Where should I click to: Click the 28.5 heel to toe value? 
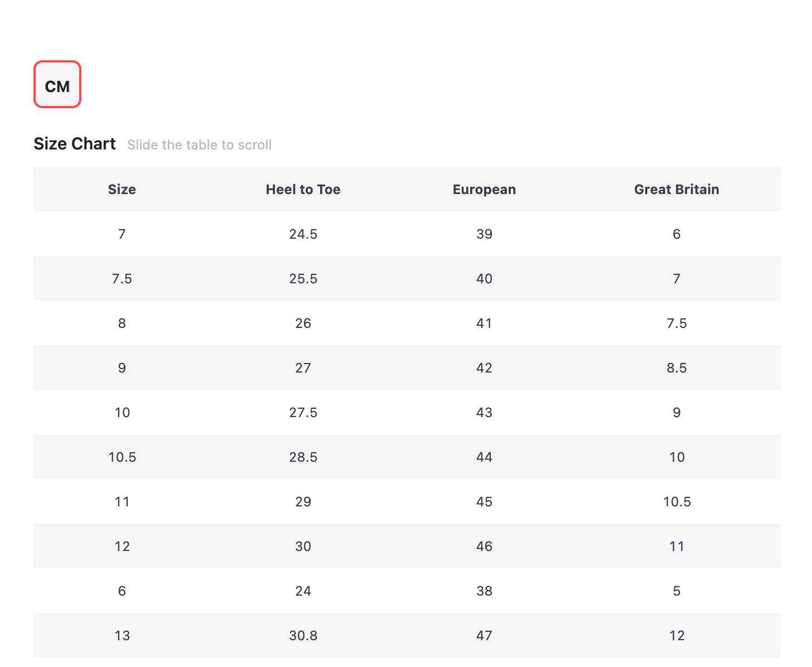coord(303,457)
